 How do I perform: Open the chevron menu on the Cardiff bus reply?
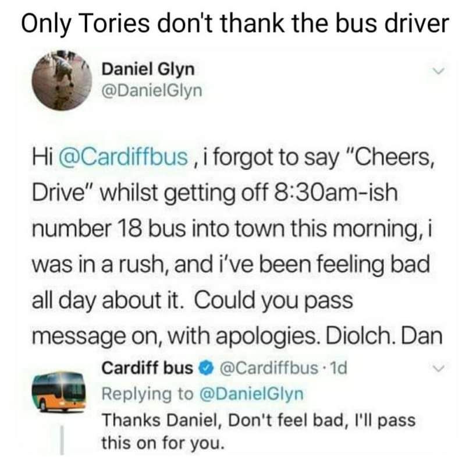point(438,369)
